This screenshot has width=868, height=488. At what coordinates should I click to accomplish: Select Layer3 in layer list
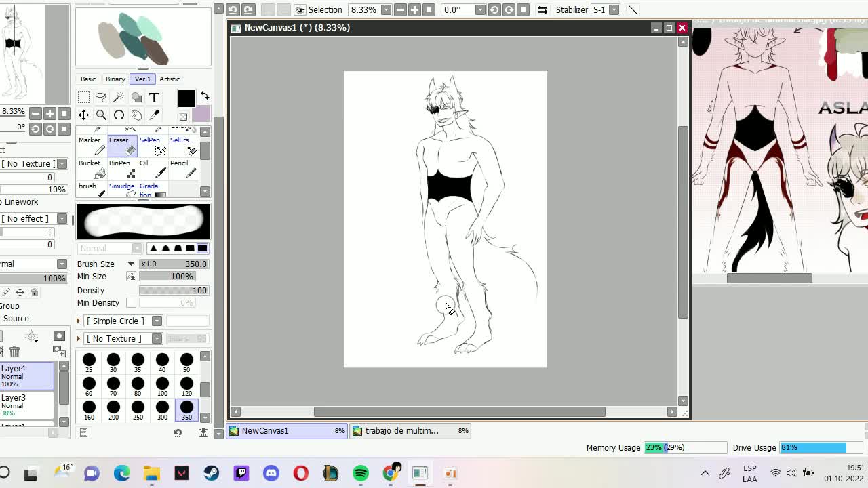(x=27, y=405)
